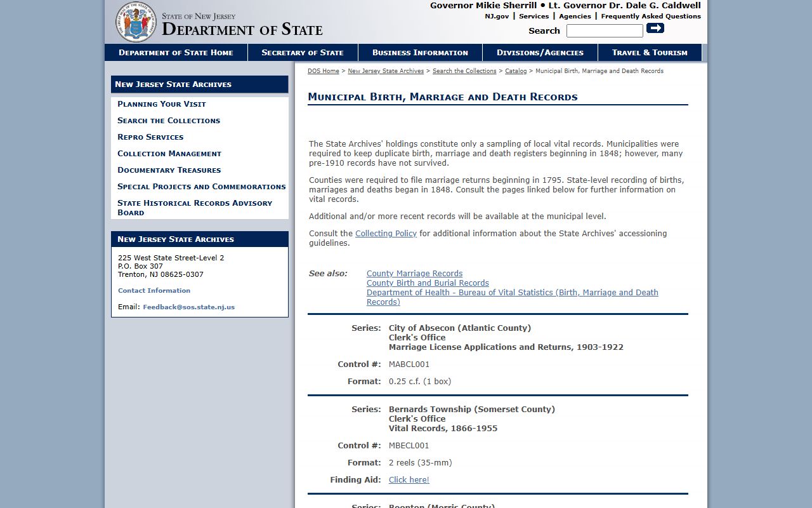Click 225 West State Street-Level 2 address
This screenshot has height=508, width=812.
[171, 258]
